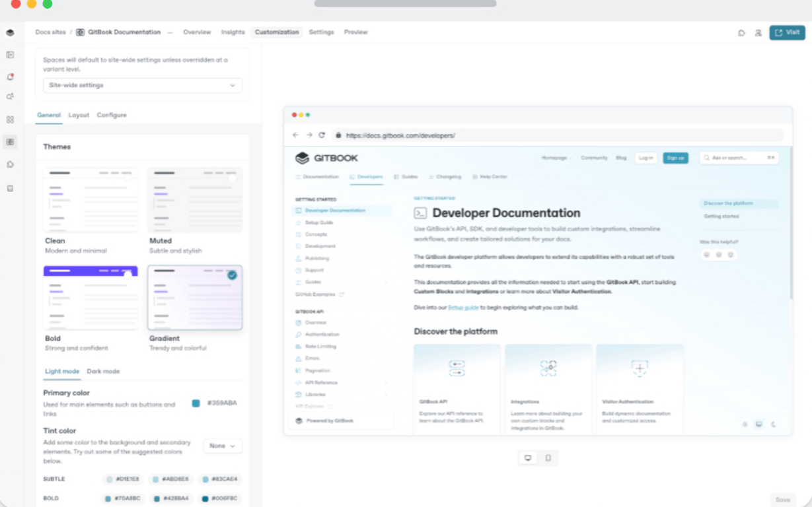Click the back arrow in the preview browser
Image resolution: width=812 pixels, height=507 pixels.
tap(295, 135)
